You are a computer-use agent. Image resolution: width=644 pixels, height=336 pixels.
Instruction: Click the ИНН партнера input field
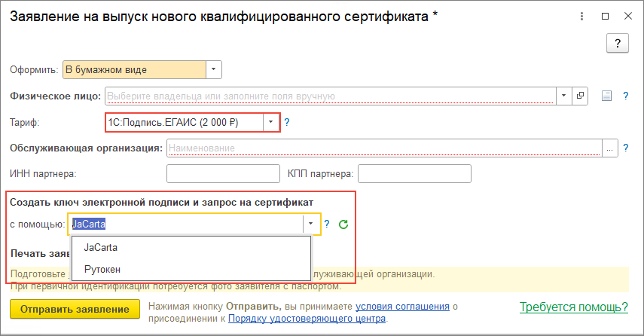click(212, 174)
